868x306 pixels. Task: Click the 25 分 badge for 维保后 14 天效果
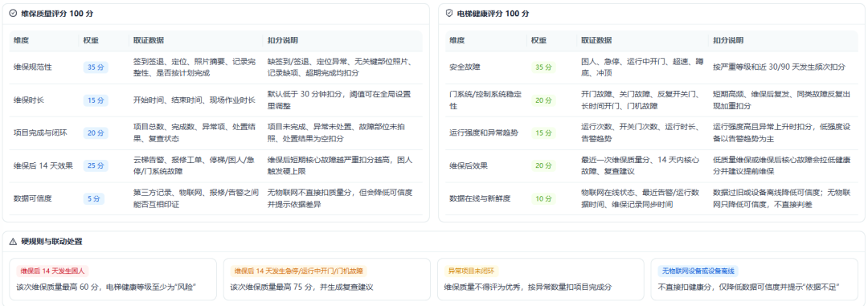point(96,165)
